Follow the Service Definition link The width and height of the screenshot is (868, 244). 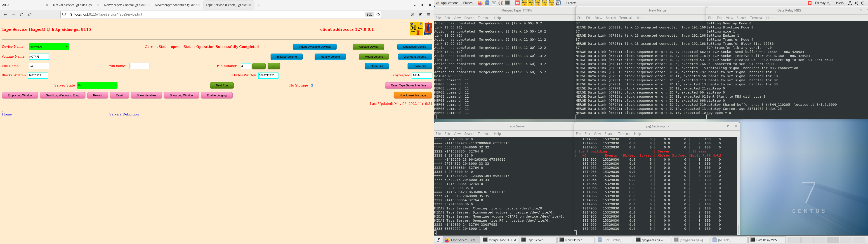tap(124, 114)
